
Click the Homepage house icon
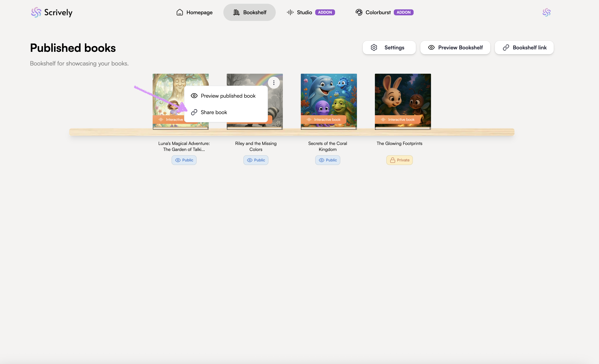click(180, 12)
